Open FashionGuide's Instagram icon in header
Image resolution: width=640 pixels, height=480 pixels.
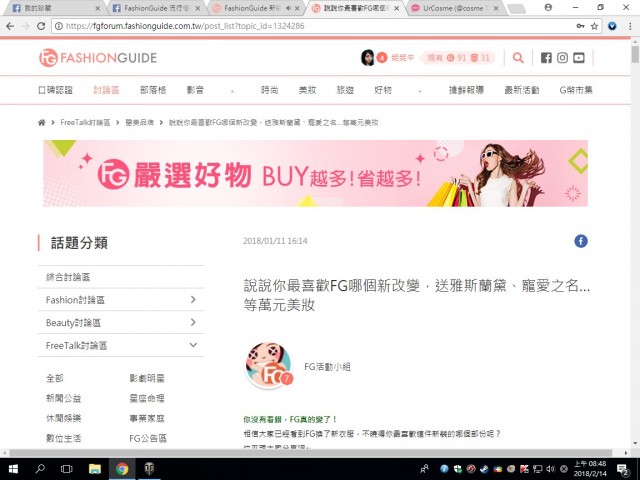[x=562, y=58]
